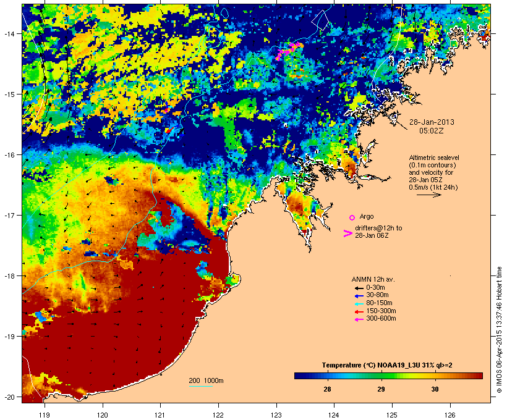
Task: Click the longitude axis label '126'
Action: pyautogui.click(x=450, y=415)
